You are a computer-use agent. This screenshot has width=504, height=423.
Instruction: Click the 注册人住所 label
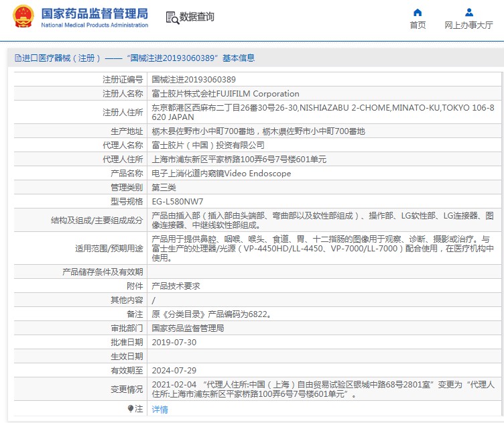123,112
